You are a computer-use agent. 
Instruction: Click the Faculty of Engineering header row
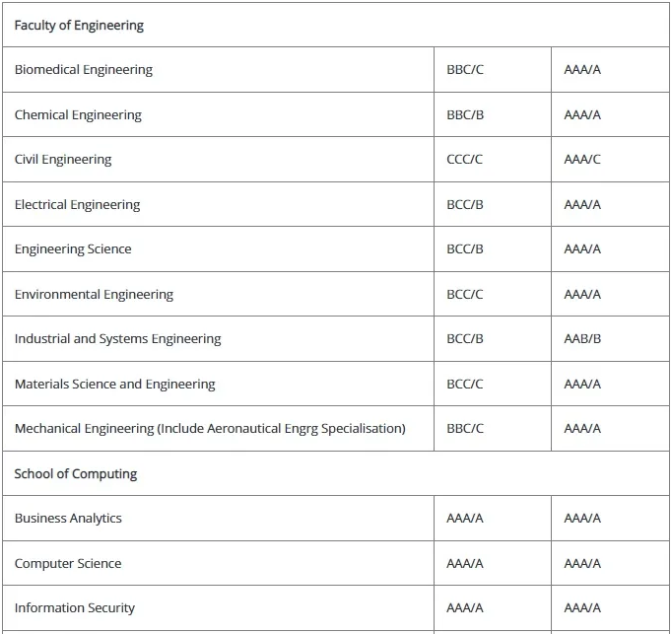[x=336, y=25]
